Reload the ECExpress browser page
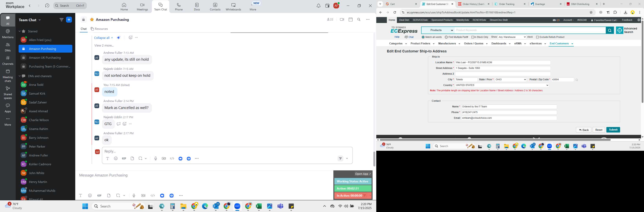This screenshot has height=212, width=644. [x=395, y=12]
